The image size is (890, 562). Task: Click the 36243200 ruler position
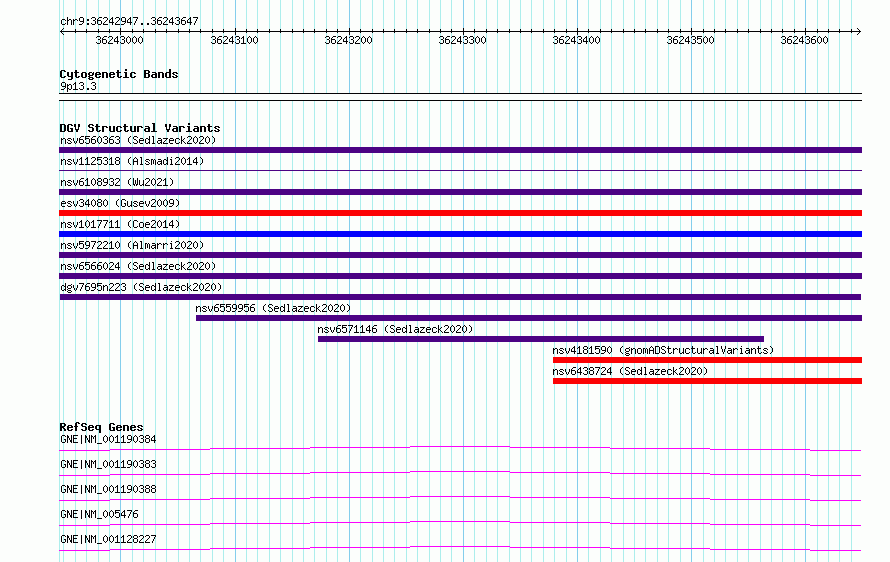(x=349, y=40)
